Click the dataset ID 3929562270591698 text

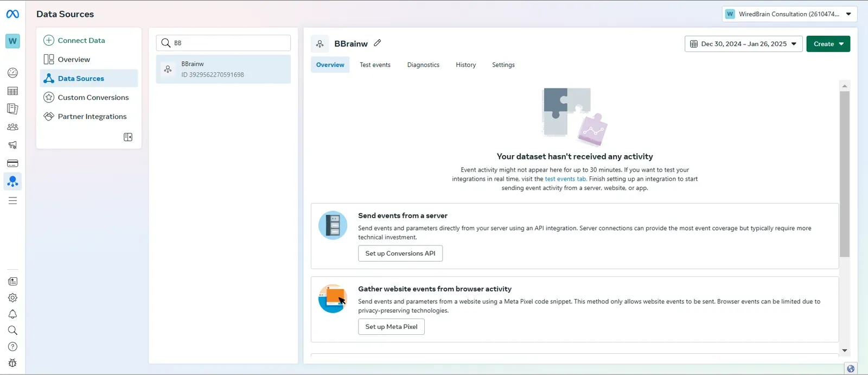pos(213,75)
